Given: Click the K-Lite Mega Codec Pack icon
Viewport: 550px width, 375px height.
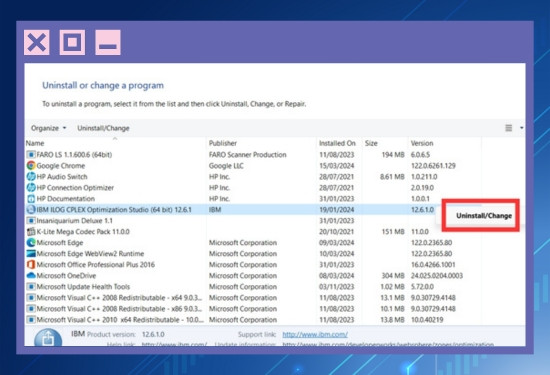Looking at the screenshot, I should (31, 232).
